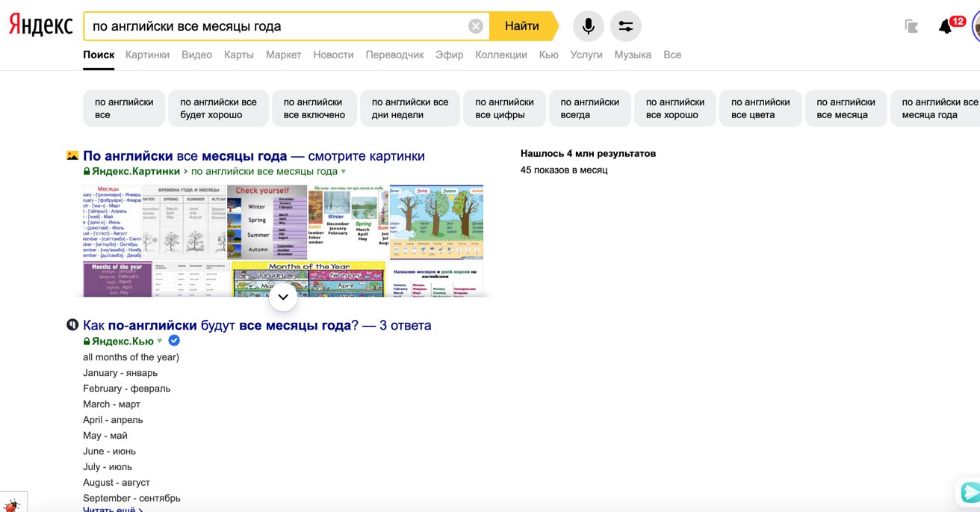
Task: Clear the search query text
Action: point(476,26)
